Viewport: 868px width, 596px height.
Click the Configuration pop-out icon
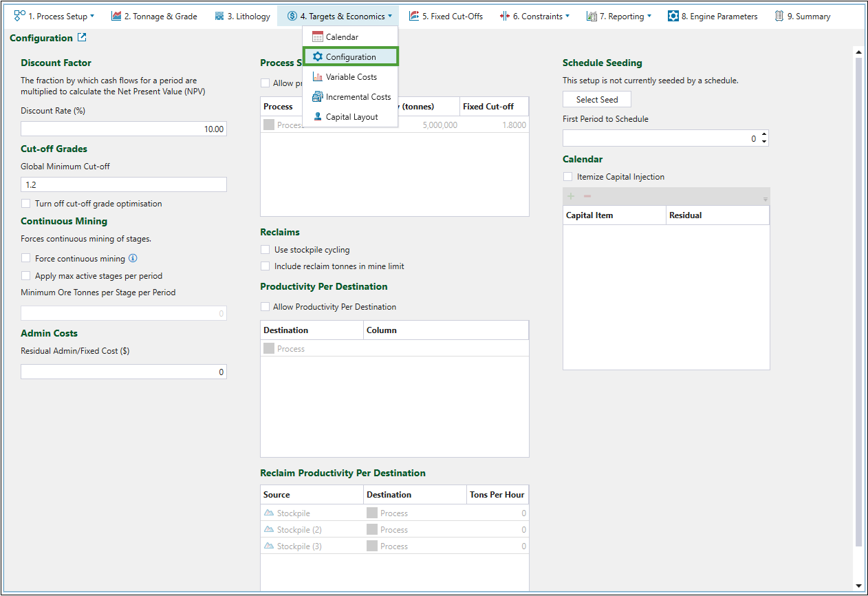click(83, 38)
